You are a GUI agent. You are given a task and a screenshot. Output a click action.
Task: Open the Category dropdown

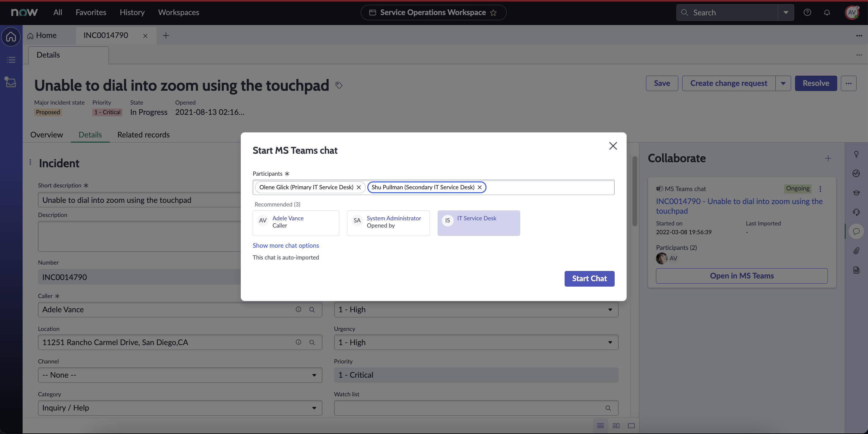click(x=180, y=408)
